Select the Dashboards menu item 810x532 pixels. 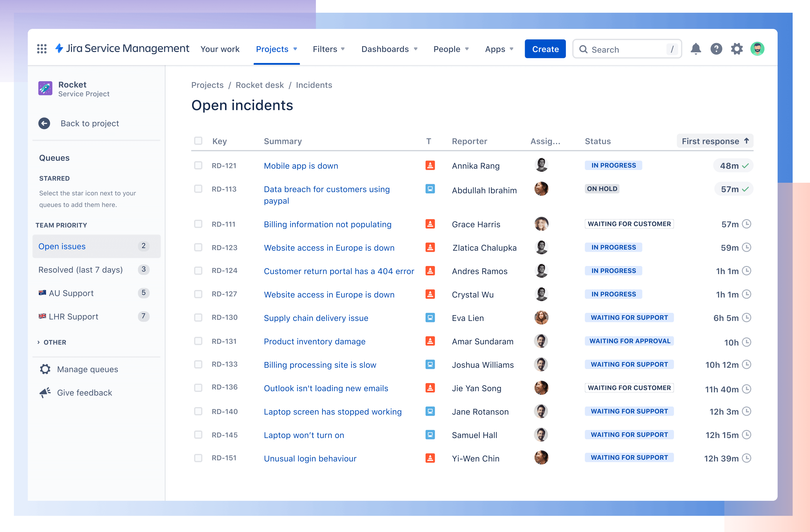point(389,49)
